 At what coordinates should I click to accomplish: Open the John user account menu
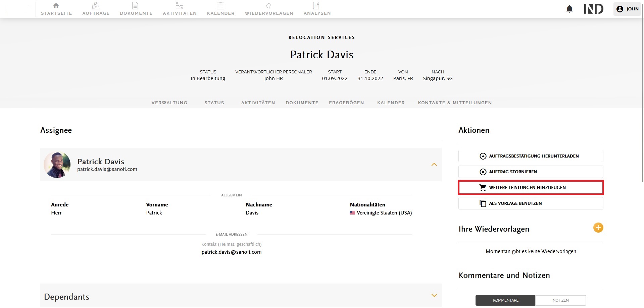tap(627, 9)
